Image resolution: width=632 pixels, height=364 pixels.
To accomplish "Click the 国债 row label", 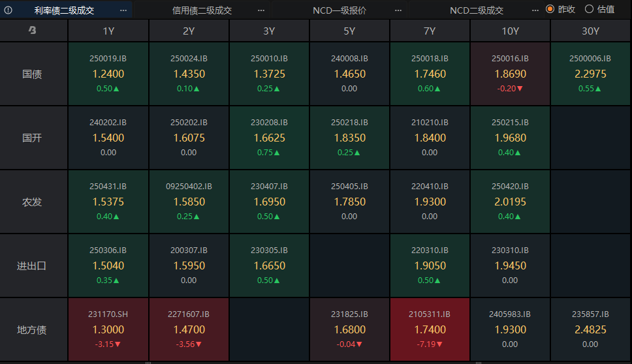I will [x=33, y=74].
